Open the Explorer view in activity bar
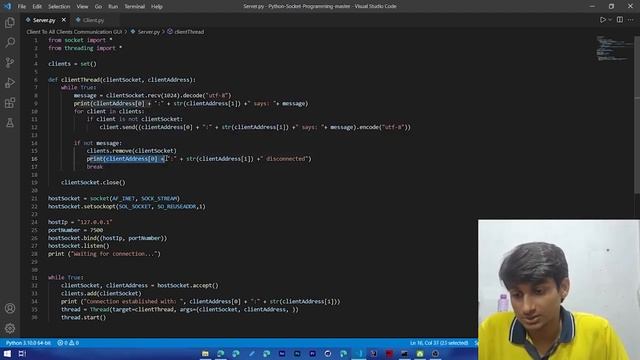The image size is (640, 360). (x=10, y=22)
